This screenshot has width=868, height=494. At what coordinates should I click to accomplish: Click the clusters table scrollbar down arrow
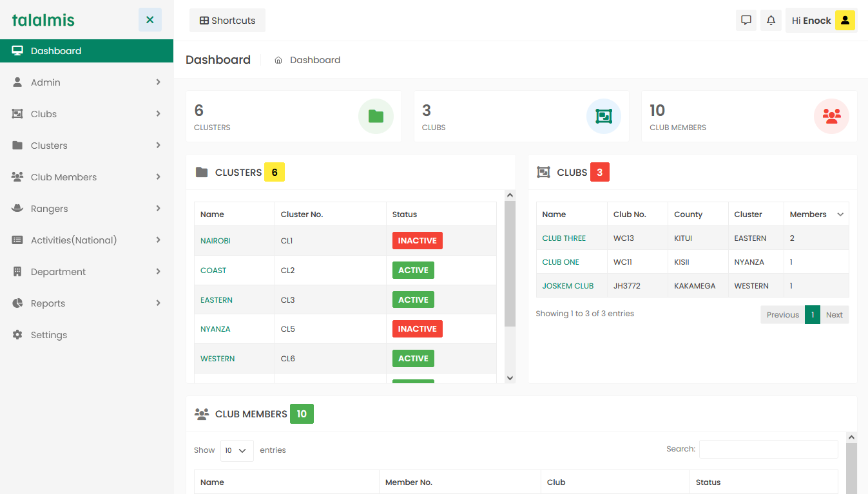[x=510, y=378]
